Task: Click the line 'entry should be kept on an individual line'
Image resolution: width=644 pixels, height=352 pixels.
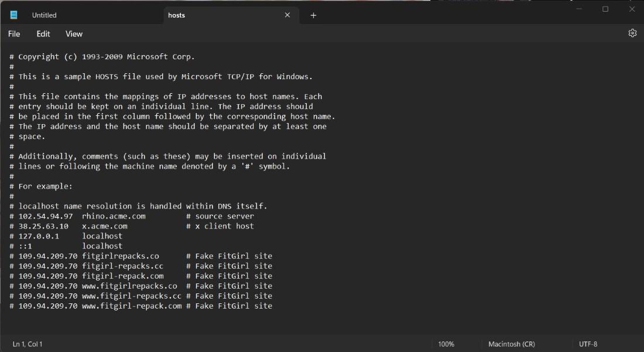Action: [161, 107]
